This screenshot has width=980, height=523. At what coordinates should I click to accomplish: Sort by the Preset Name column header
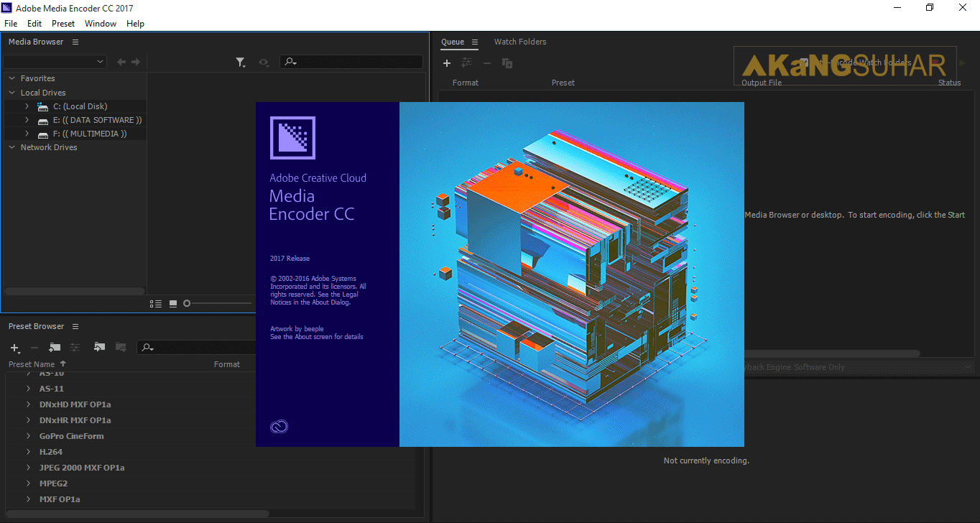[32, 364]
